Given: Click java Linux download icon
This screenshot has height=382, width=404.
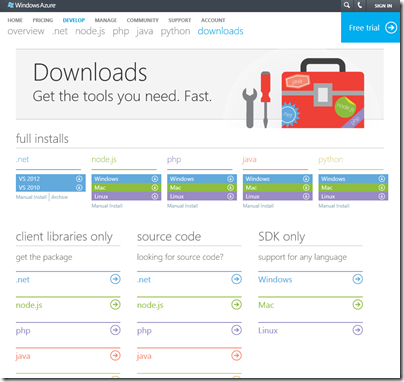Looking at the screenshot, I should coord(306,196).
